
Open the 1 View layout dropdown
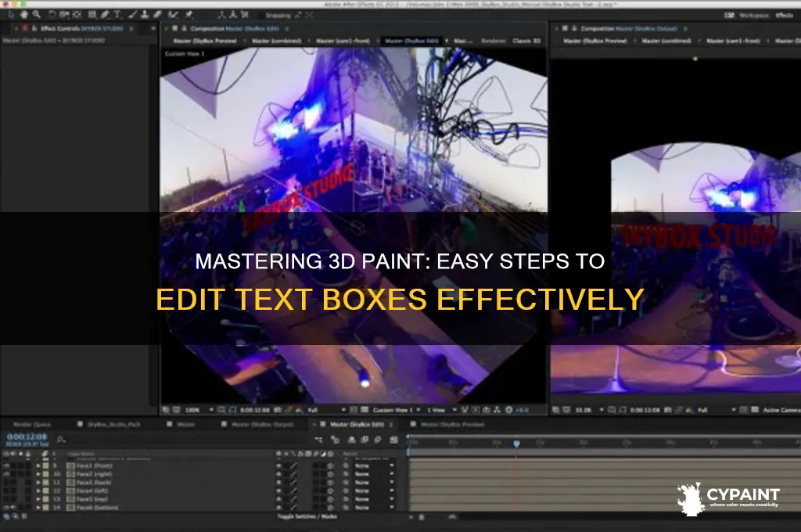(441, 410)
